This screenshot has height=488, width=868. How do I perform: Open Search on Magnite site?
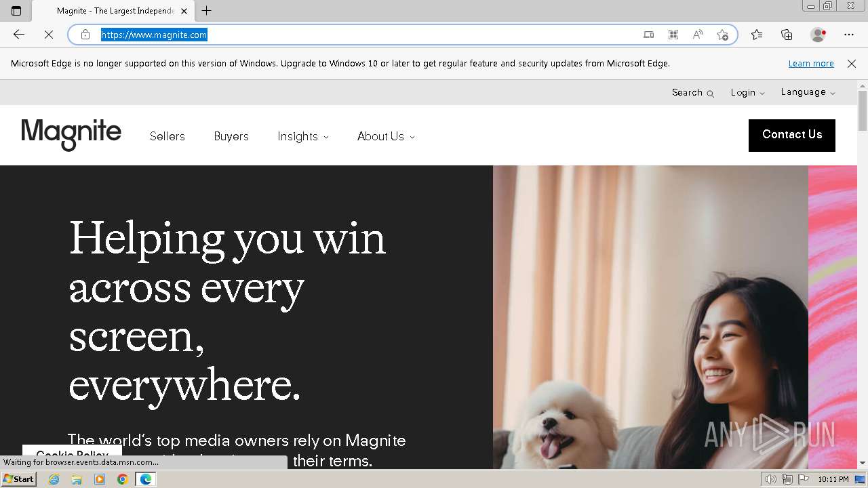[692, 93]
